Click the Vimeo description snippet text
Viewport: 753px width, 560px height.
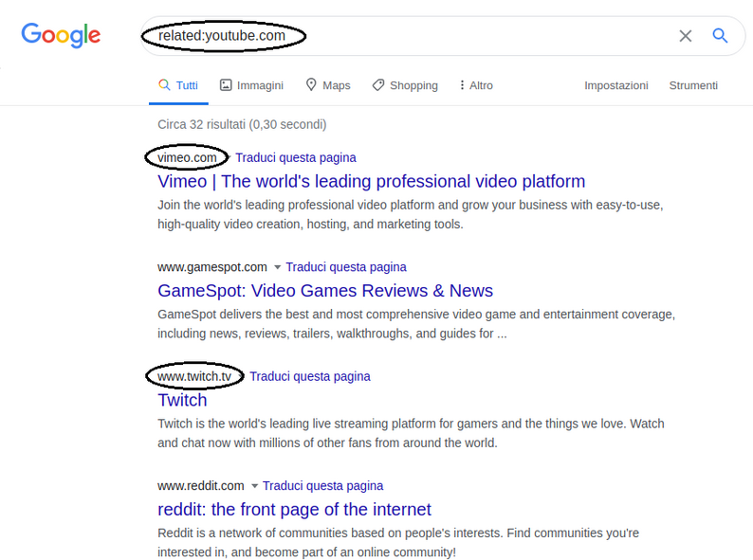point(411,215)
